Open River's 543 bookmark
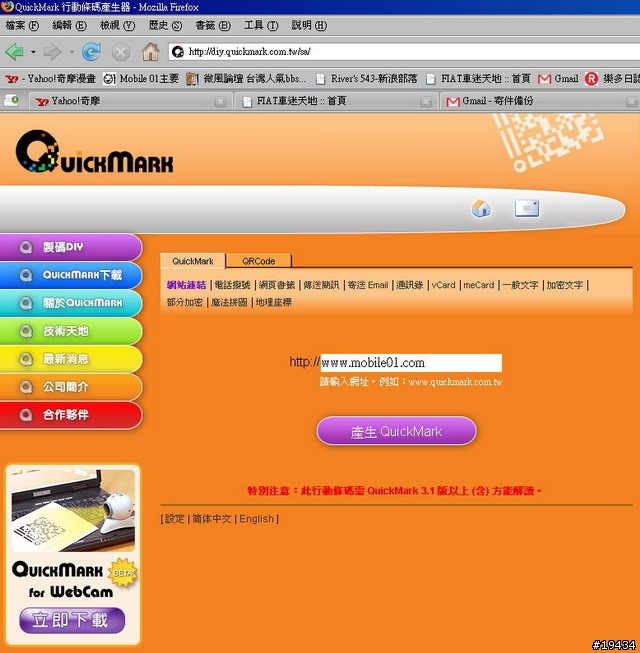Viewport: 640px width, 653px height. [366, 78]
